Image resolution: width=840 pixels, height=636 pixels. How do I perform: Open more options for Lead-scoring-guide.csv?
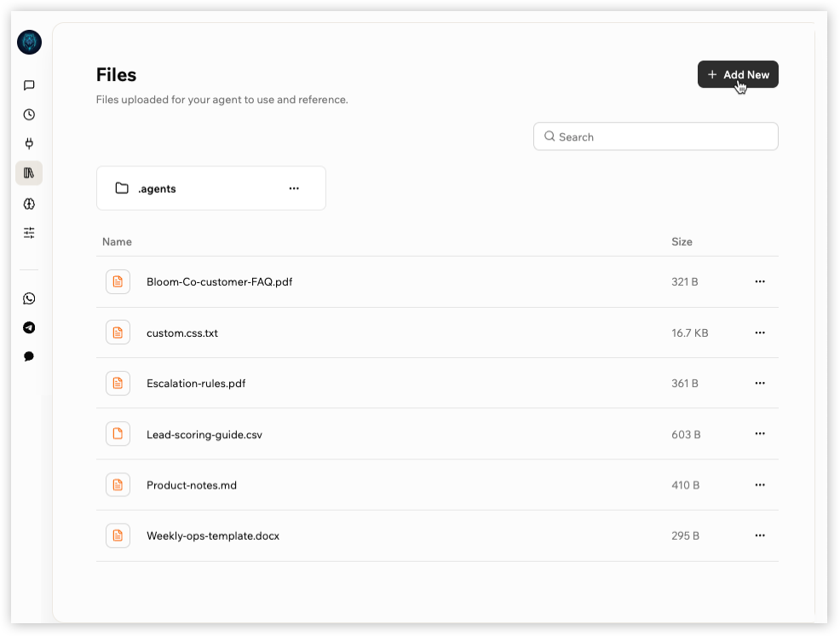point(760,433)
